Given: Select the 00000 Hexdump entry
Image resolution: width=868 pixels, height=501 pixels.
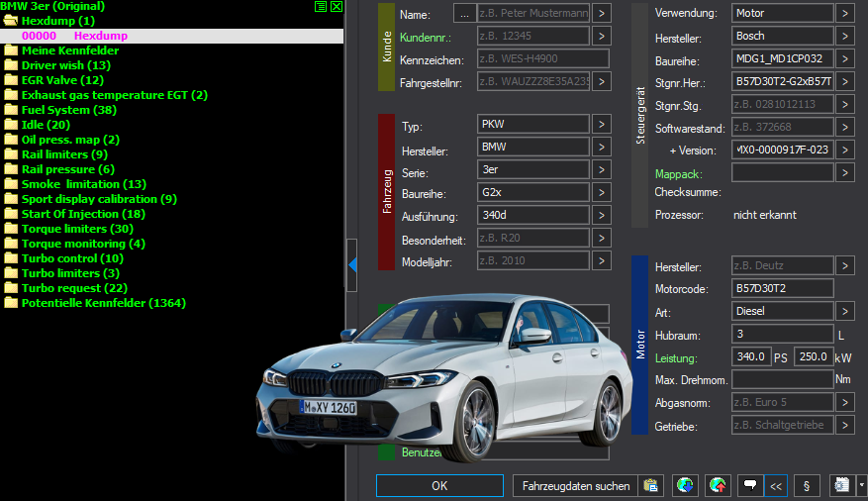Looking at the screenshot, I should pos(171,36).
